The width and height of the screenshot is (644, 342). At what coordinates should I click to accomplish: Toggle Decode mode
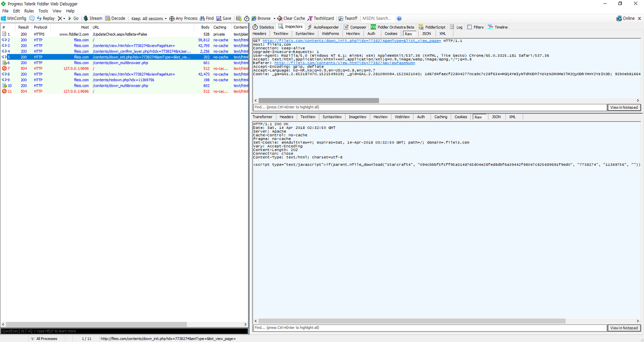pyautogui.click(x=115, y=18)
